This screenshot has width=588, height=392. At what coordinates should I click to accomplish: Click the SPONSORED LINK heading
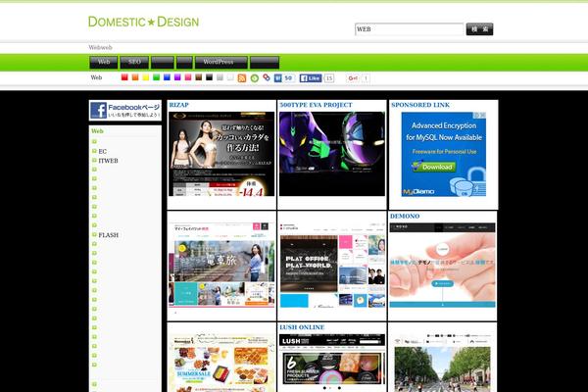[420, 105]
